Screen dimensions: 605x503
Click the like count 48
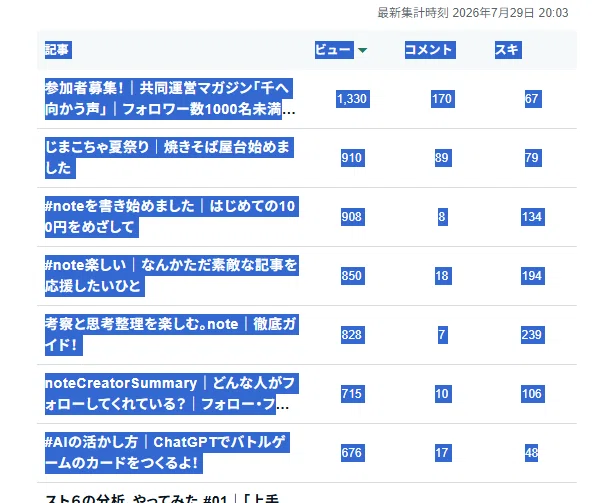coord(531,453)
